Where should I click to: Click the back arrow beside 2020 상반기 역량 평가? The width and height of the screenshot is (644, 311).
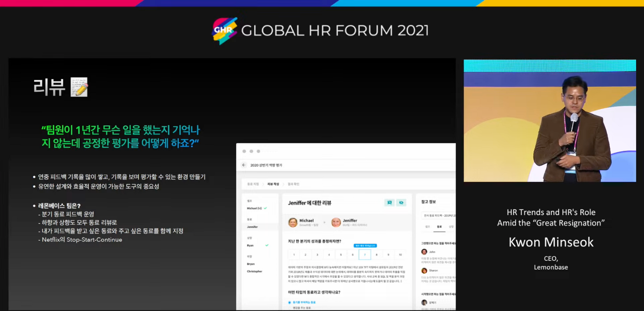(244, 165)
